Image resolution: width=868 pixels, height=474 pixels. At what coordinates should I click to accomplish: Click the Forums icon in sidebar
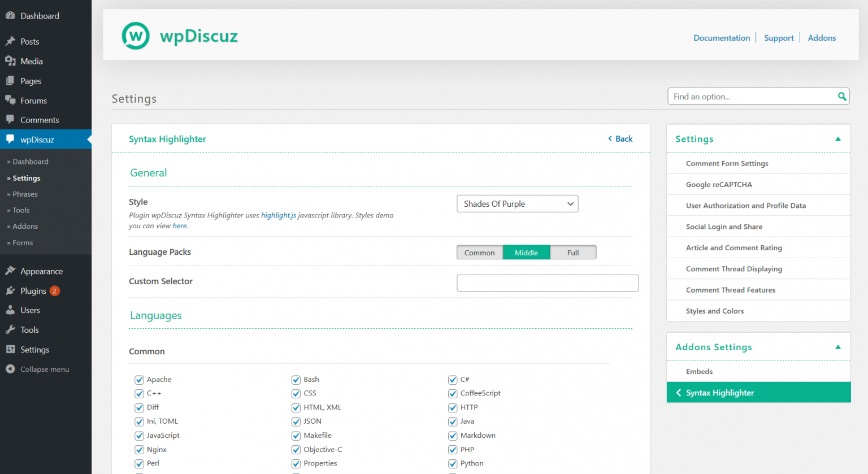click(10, 100)
